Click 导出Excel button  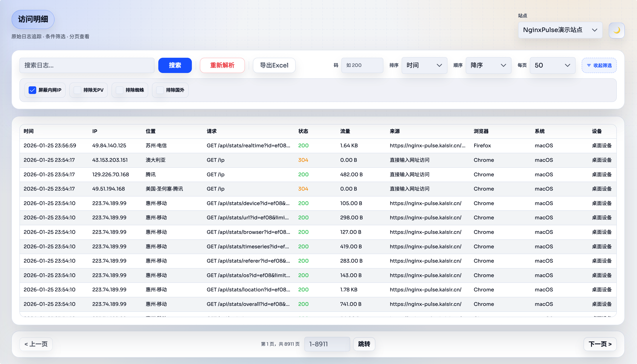274,65
